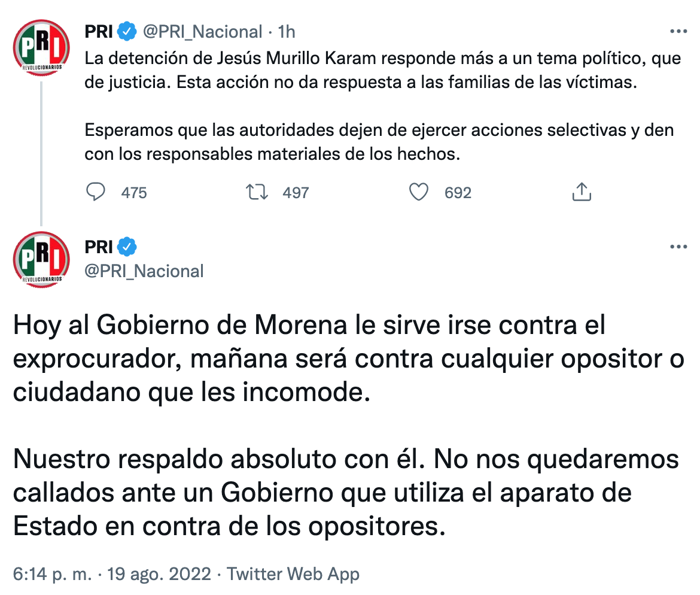The width and height of the screenshot is (700, 595).
Task: Open the more options menu on top tweet
Action: 677,31
